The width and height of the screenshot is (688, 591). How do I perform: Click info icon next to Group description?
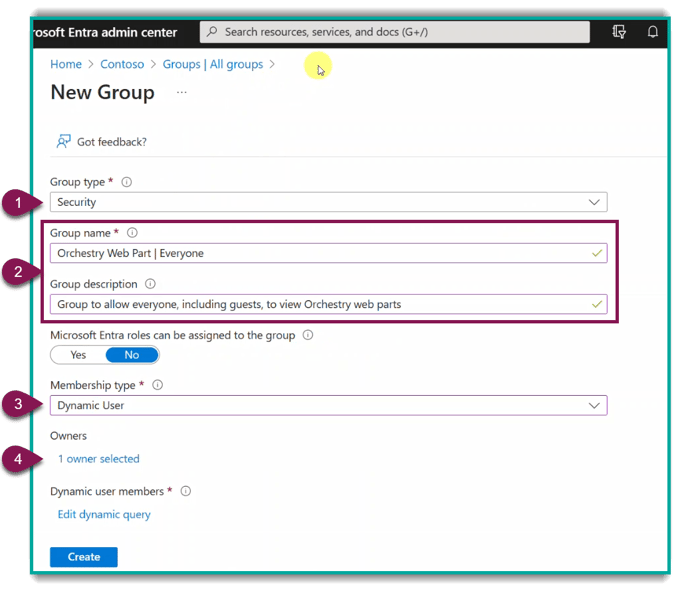[x=151, y=284]
